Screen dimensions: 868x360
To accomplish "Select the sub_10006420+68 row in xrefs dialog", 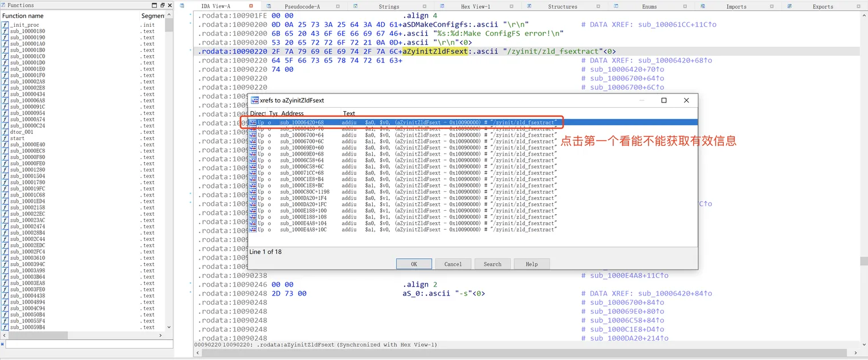I will point(473,122).
